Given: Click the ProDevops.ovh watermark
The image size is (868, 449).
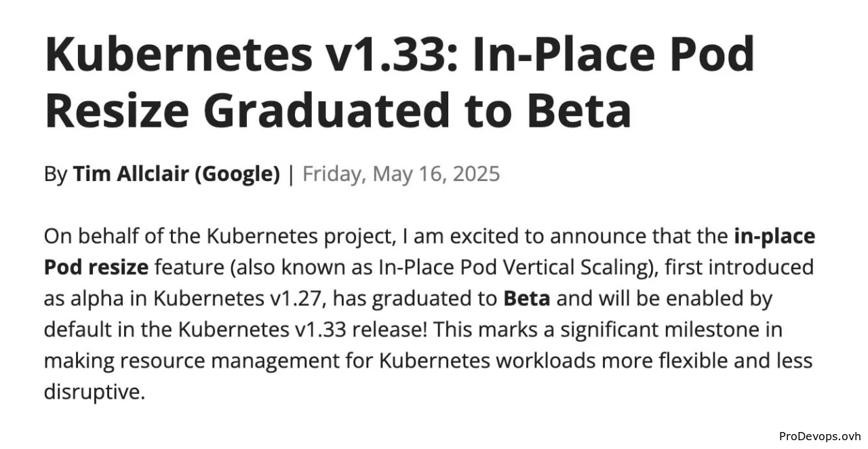Looking at the screenshot, I should click(x=820, y=436).
